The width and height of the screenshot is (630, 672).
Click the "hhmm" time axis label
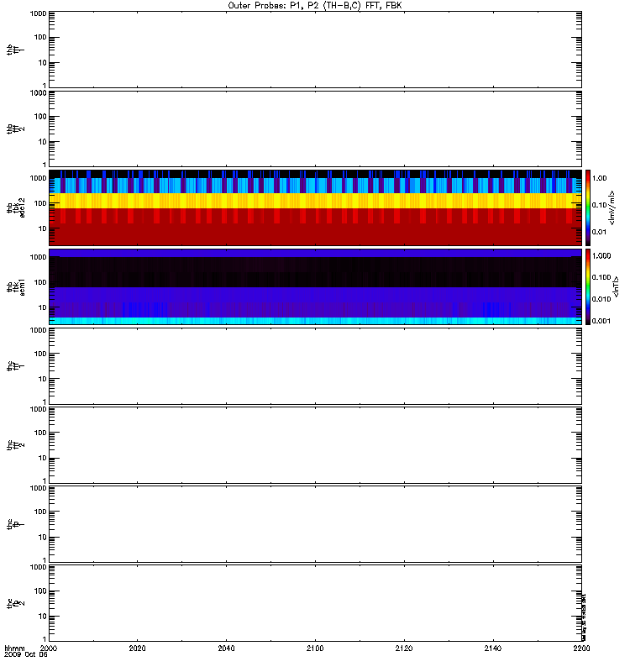coord(14,648)
